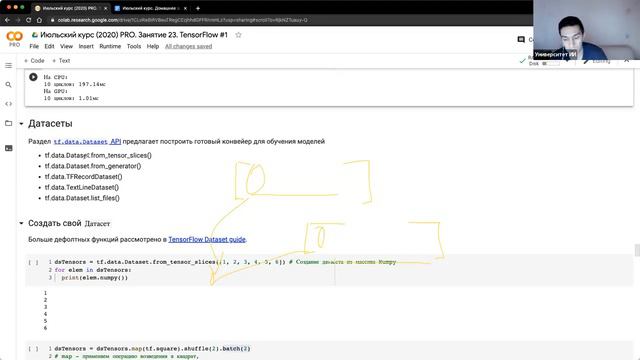
Task: Click the Colab PRO logo
Action: [14, 39]
